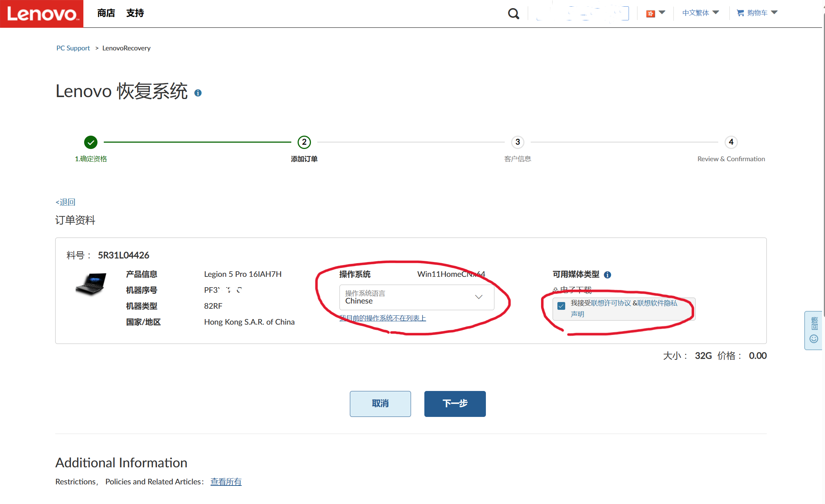Click the Legion laptop product thumbnail
This screenshot has height=504, width=825.
(91, 284)
